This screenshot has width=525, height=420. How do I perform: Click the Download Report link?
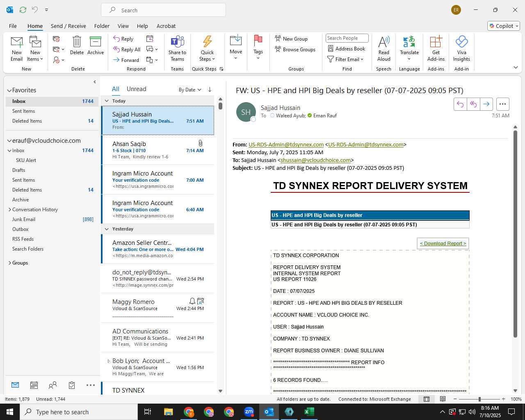pos(443,244)
